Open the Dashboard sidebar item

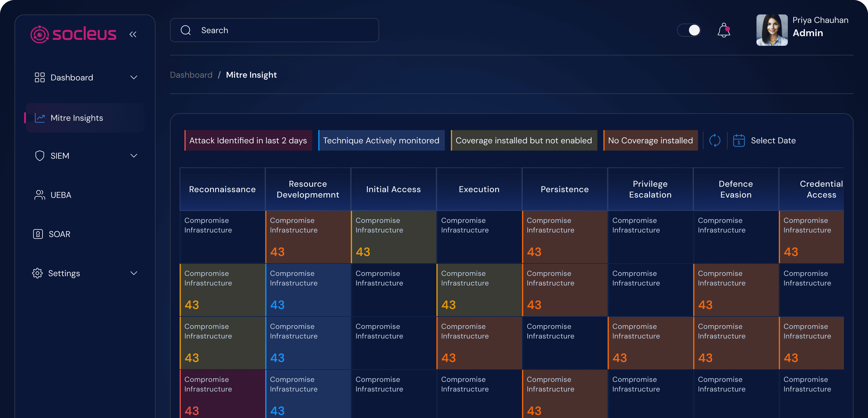[86, 77]
